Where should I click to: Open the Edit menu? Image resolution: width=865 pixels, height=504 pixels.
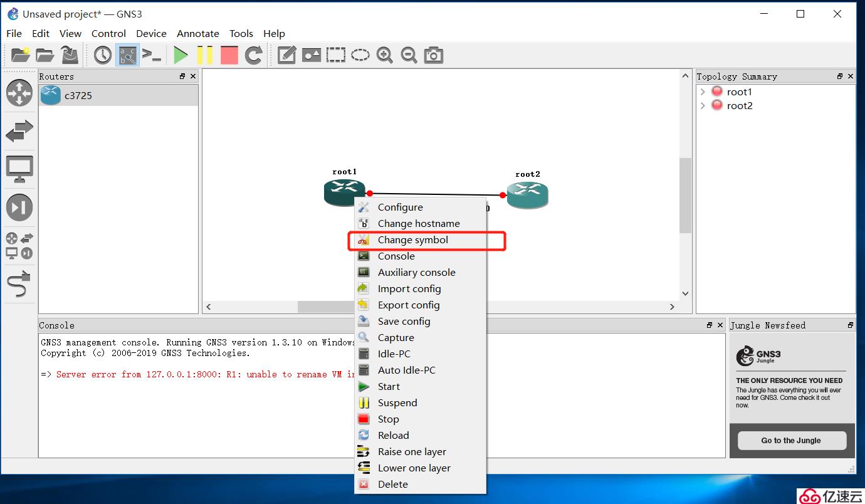(x=41, y=33)
